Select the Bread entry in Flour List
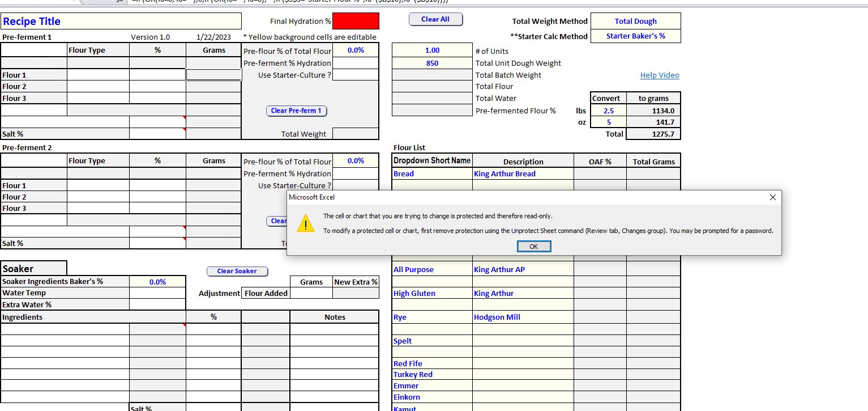The width and height of the screenshot is (868, 411). pos(432,173)
